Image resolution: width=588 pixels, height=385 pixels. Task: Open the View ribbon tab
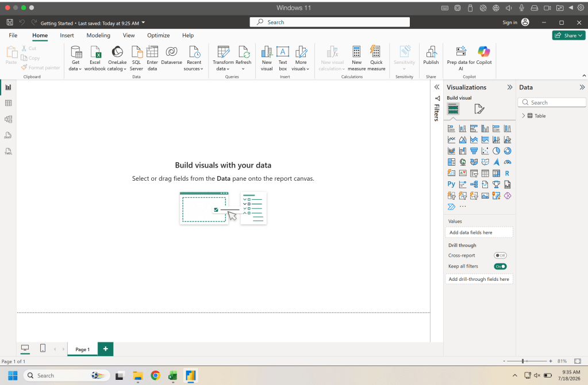[129, 35]
